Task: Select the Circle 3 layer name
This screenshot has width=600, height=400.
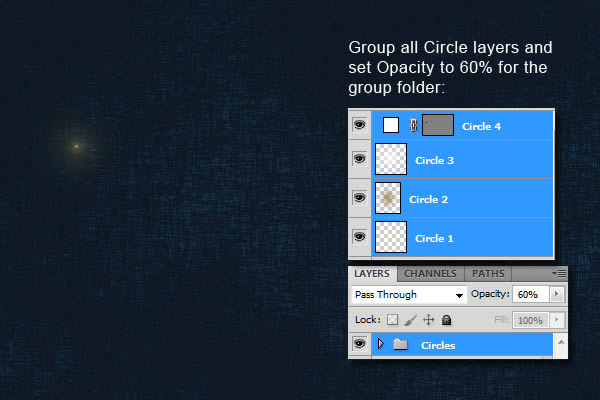Action: coord(434,160)
